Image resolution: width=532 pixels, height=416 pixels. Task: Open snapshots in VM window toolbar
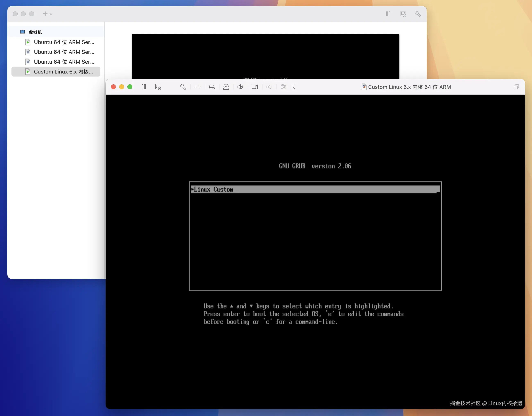coord(158,87)
